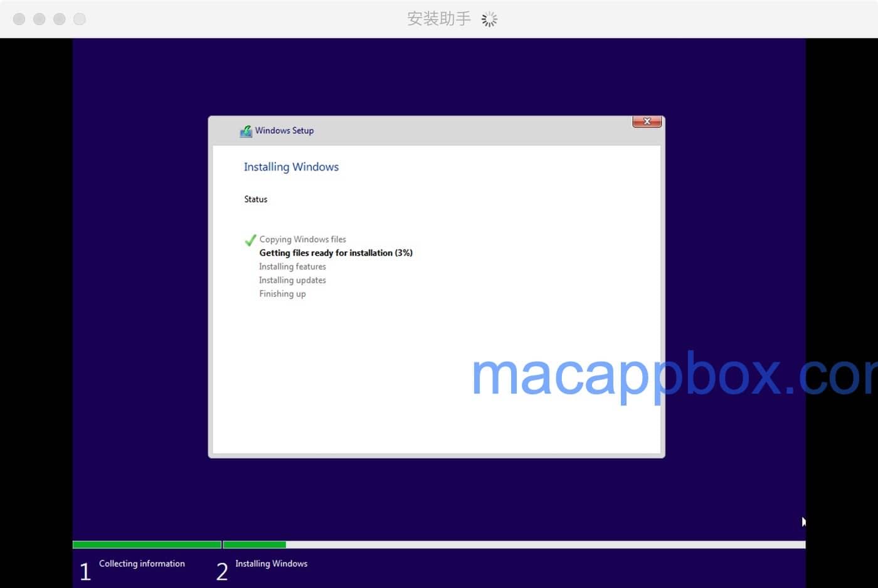Click the first gray macOS window button

coord(19,19)
